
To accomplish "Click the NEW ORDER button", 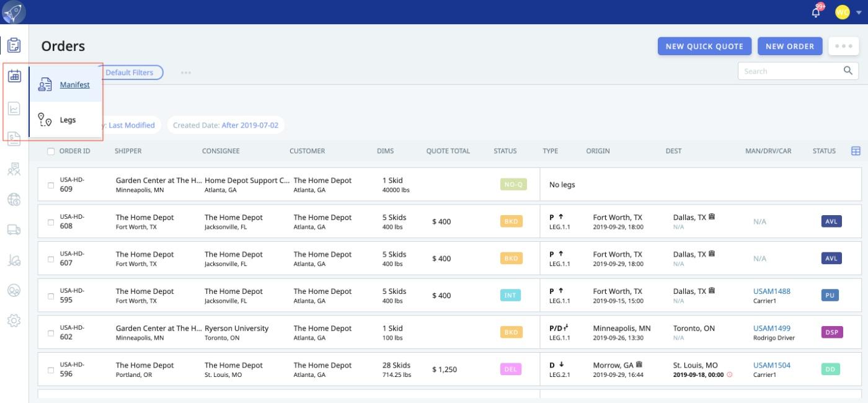I will [x=790, y=46].
